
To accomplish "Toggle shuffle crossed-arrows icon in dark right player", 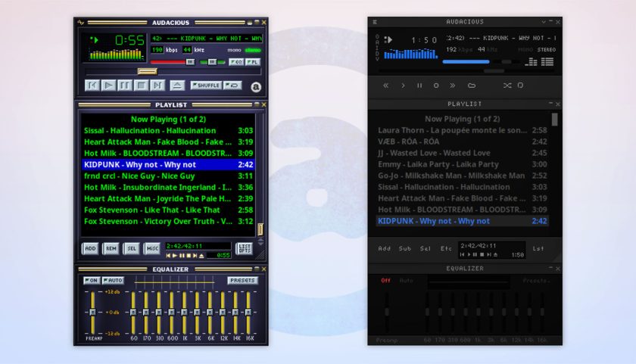I will tap(507, 86).
